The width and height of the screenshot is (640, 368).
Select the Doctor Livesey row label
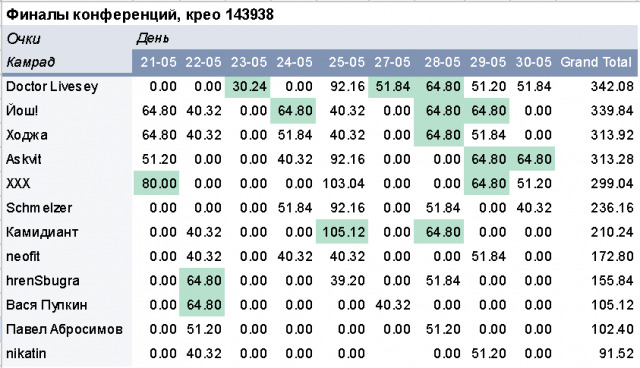click(52, 86)
